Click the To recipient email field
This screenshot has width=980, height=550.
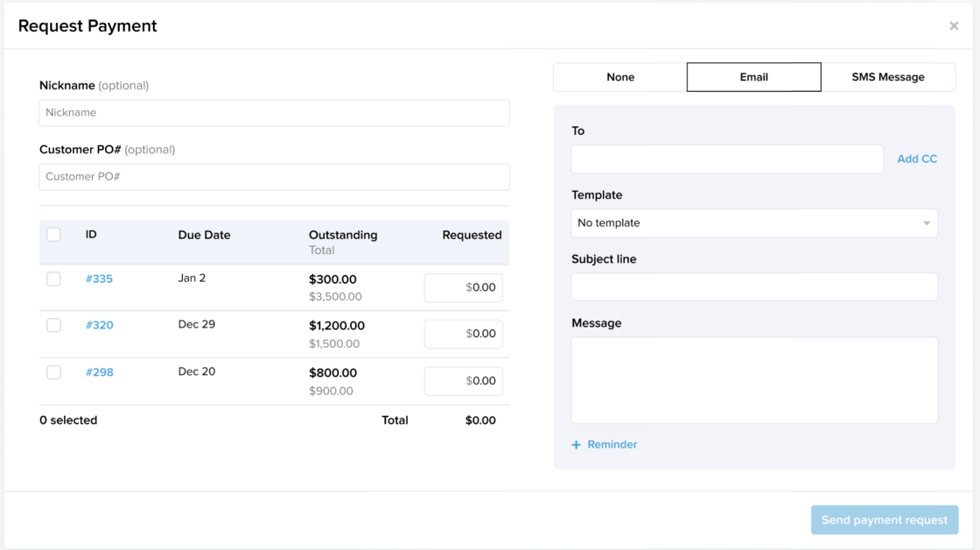click(x=726, y=159)
